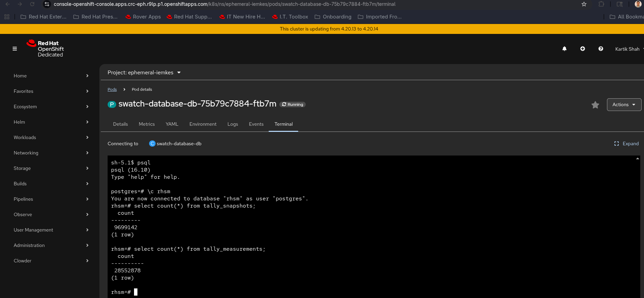Image resolution: width=644 pixels, height=298 pixels.
Task: Go forward in browser history
Action: 20,4
